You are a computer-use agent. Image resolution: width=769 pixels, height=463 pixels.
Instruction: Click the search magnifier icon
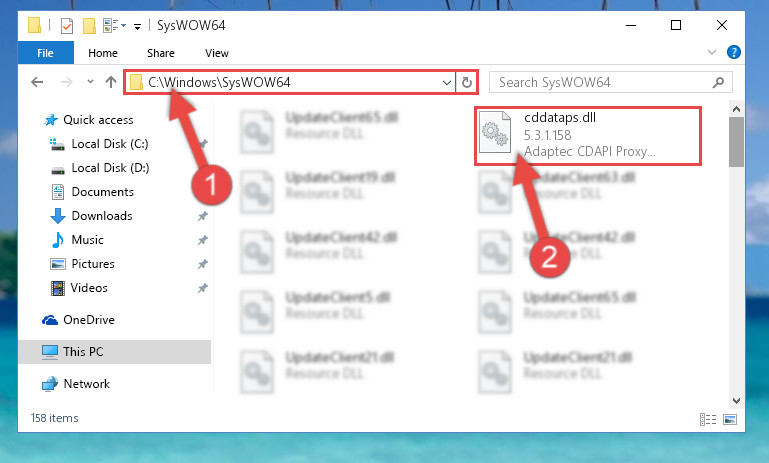click(718, 82)
